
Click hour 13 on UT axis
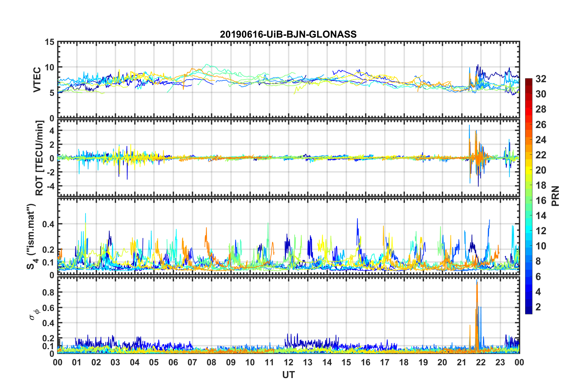[308, 362]
